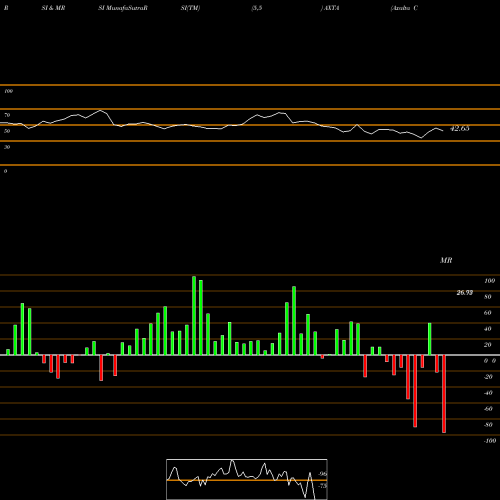The width and height of the screenshot is (500, 500).
Task: Open the mini oscillator thumbnail chart at bottom
Action: pyautogui.click(x=247, y=479)
